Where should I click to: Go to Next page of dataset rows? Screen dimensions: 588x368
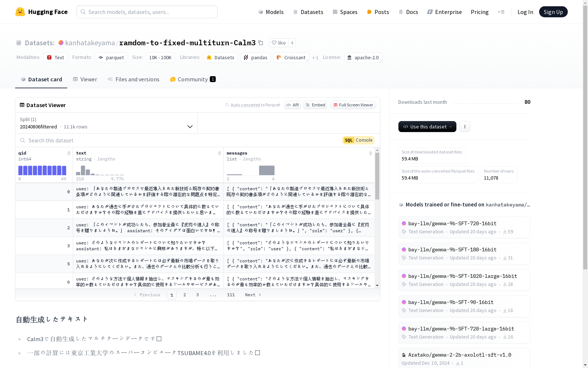[253, 295]
